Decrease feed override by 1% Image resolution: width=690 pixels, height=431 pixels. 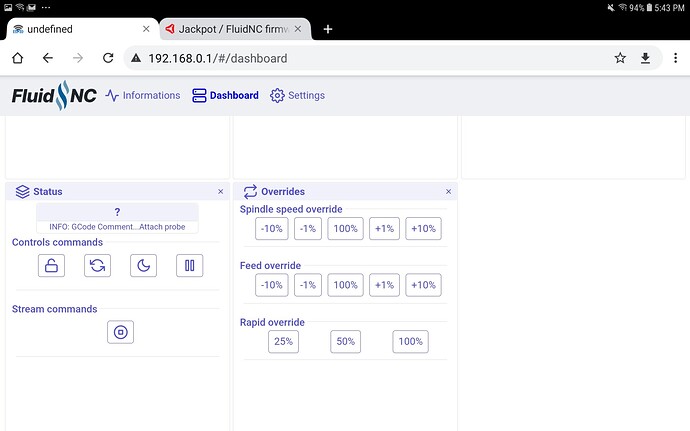click(308, 285)
